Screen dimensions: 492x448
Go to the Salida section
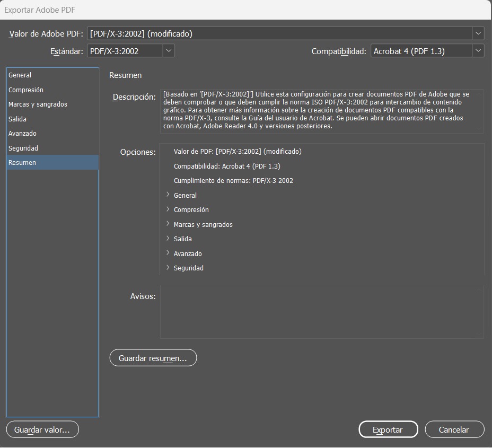pyautogui.click(x=17, y=119)
